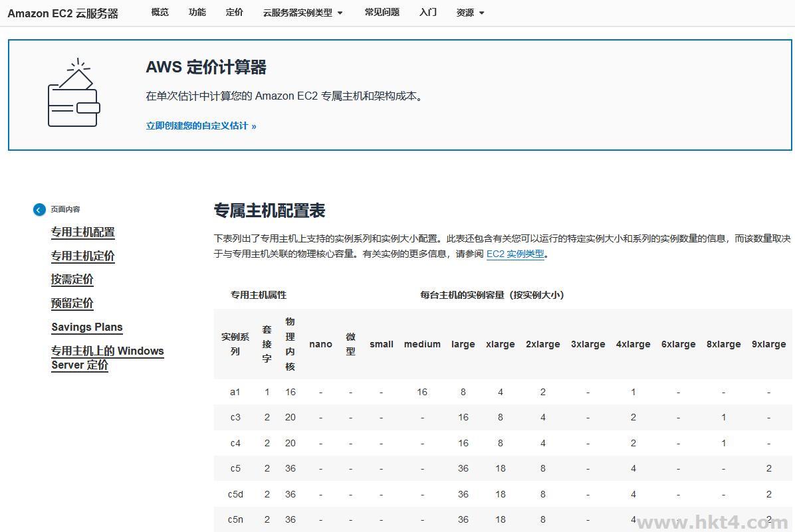Jump to the Savings Plans section
The width and height of the screenshot is (795, 532).
[x=87, y=327]
